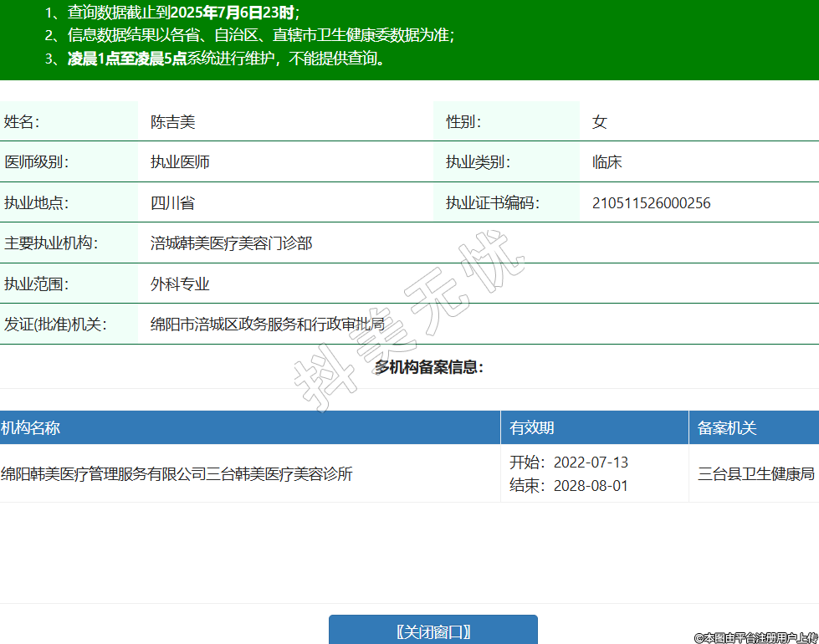
Task: Click the 执业医师 level value
Action: click(180, 162)
